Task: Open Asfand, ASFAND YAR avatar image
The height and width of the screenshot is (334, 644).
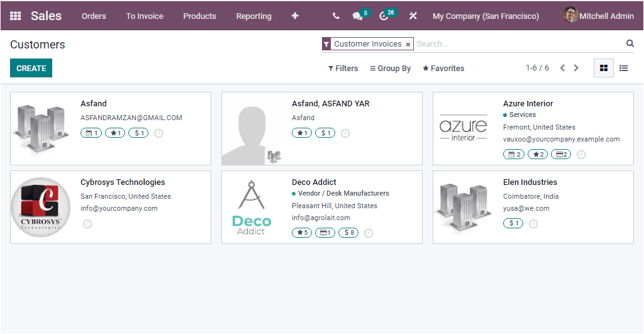Action: coord(252,135)
